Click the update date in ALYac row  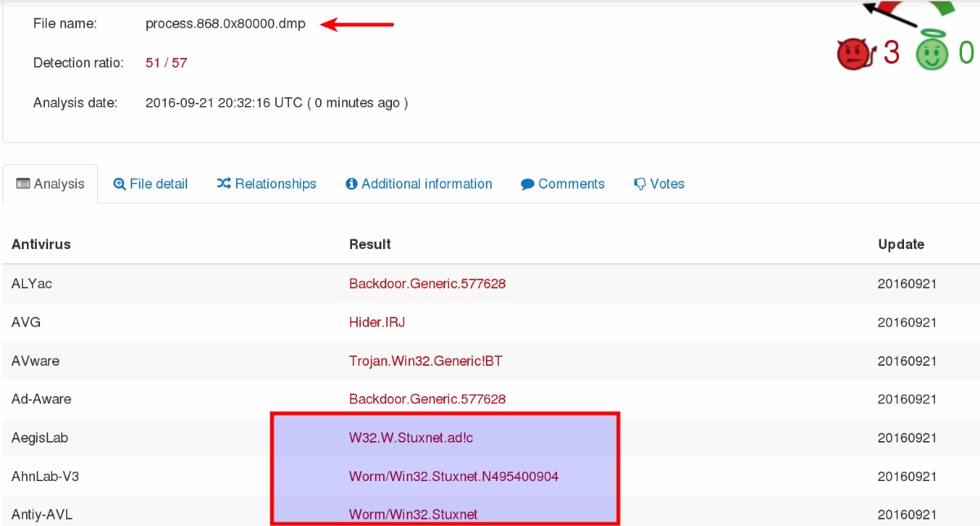point(906,284)
